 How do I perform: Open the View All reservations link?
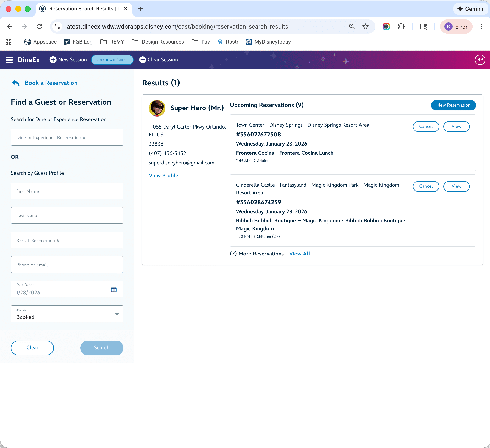(x=299, y=254)
